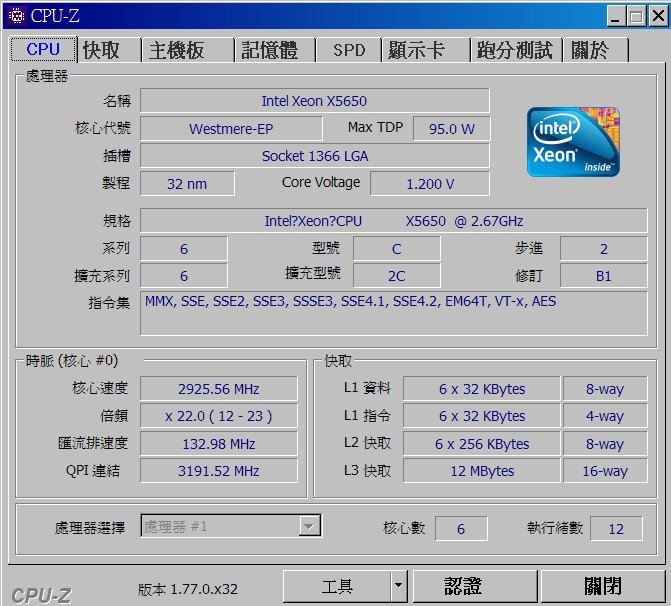Click the 型號 value C
This screenshot has width=671, height=606.
pyautogui.click(x=396, y=249)
